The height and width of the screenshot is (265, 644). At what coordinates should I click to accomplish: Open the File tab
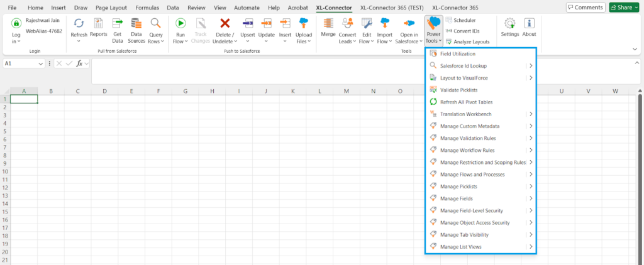13,8
